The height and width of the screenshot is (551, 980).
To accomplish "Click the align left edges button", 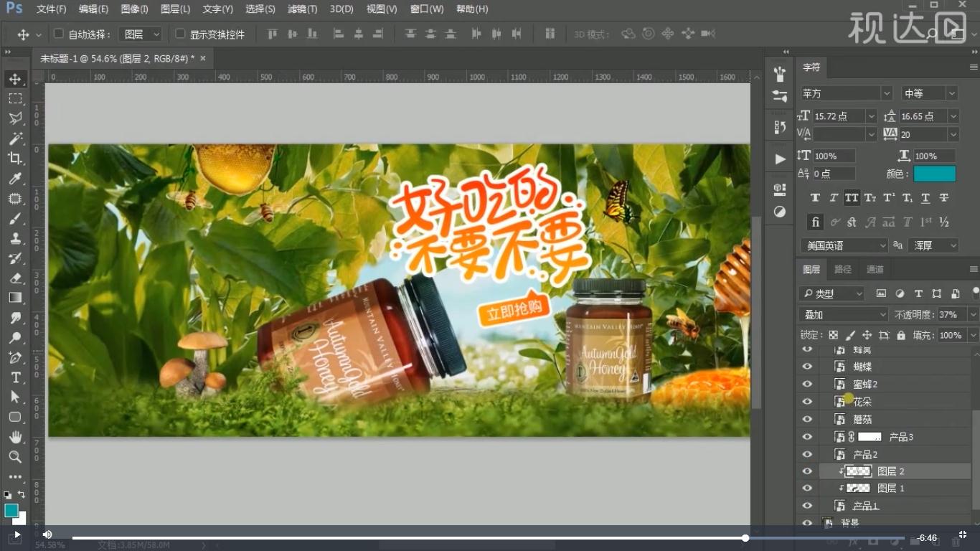I will coord(338,33).
